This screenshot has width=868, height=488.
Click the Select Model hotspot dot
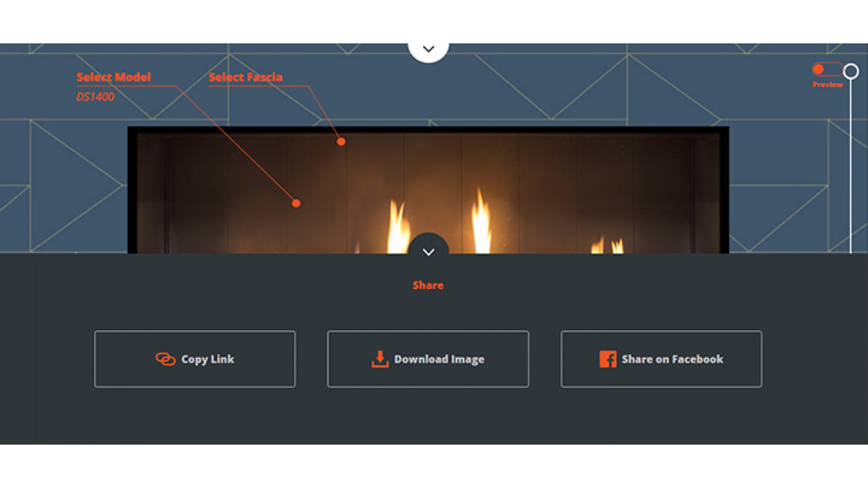click(296, 203)
